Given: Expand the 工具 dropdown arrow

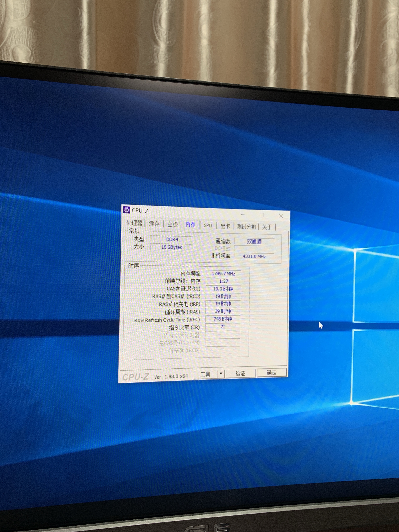Looking at the screenshot, I should (221, 374).
